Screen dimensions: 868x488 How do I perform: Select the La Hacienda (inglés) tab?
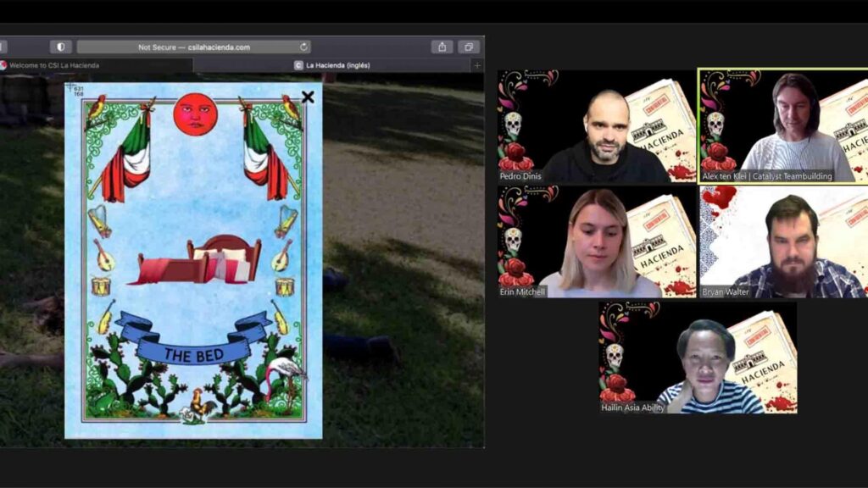point(337,65)
